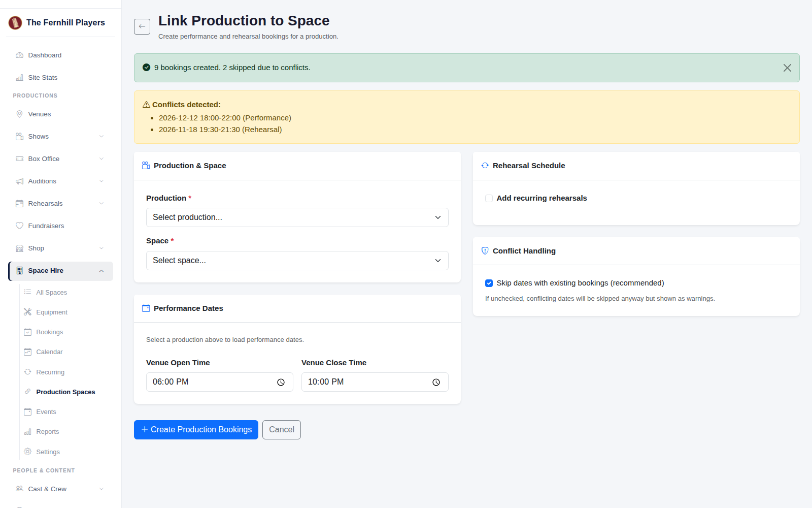The height and width of the screenshot is (508, 812).
Task: Expand the Rehearsals submenu chevron
Action: (101, 204)
